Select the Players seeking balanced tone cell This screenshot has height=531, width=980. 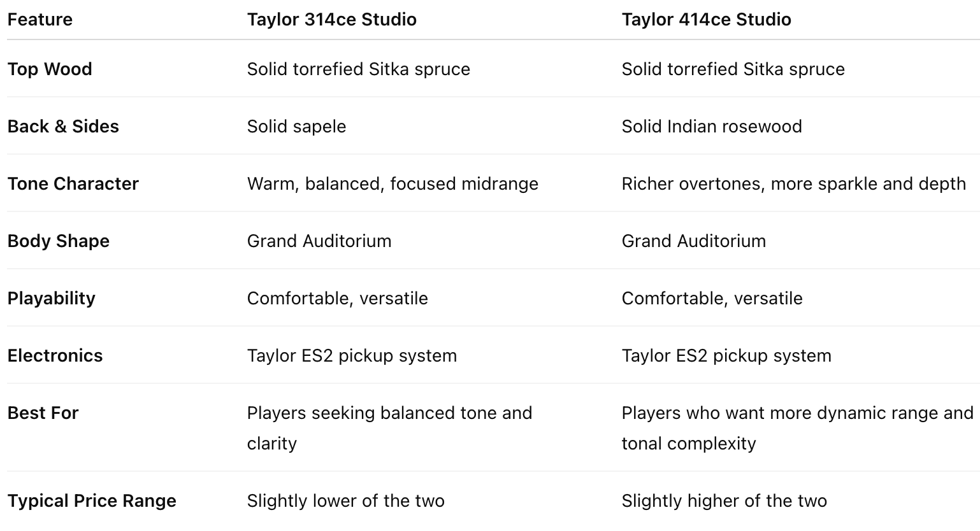tap(389, 428)
